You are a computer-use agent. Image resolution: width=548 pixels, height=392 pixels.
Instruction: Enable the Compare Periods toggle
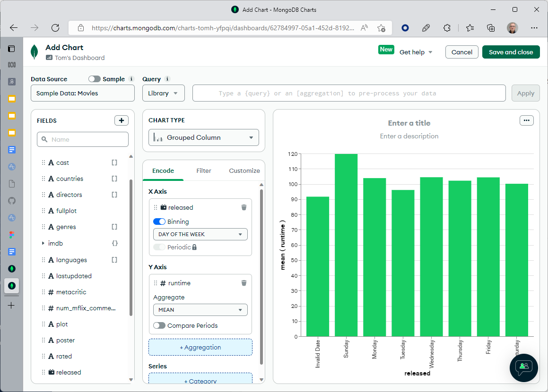(x=159, y=325)
